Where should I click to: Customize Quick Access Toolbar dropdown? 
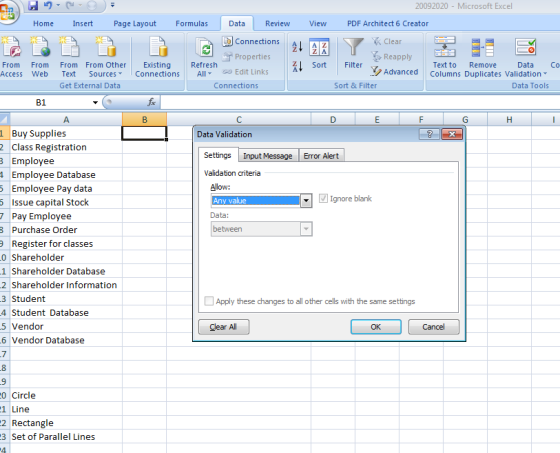(x=112, y=5)
